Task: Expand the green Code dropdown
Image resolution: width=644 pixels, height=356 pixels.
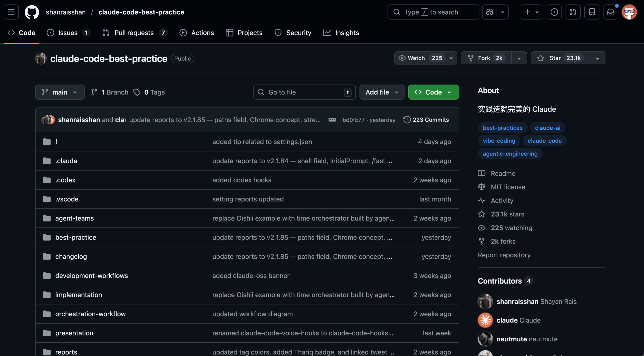Action: click(450, 92)
